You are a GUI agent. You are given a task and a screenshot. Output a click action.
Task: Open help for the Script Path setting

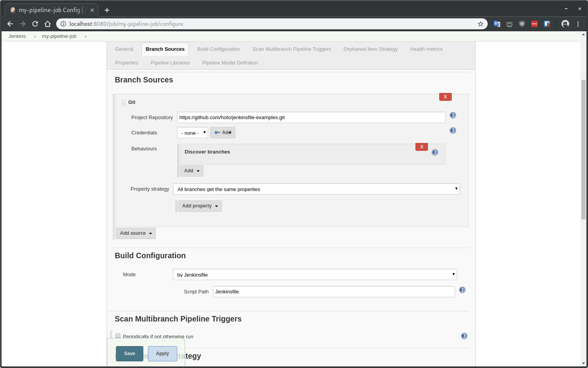point(462,290)
